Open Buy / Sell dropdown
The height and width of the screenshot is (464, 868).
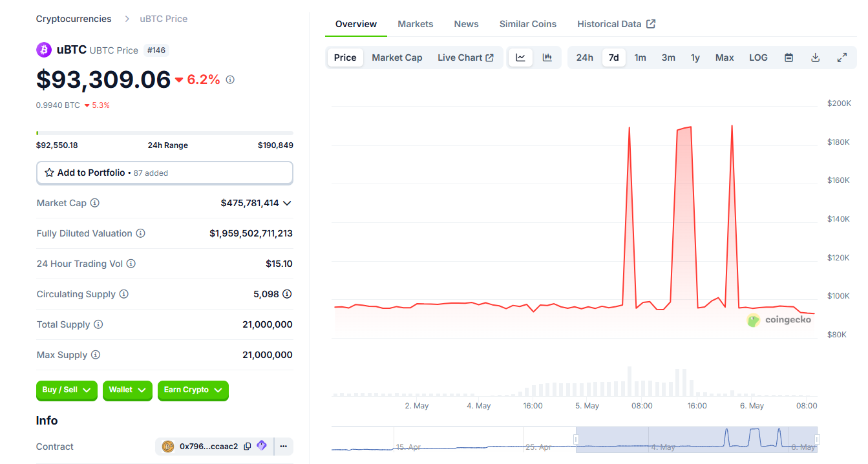tap(67, 390)
